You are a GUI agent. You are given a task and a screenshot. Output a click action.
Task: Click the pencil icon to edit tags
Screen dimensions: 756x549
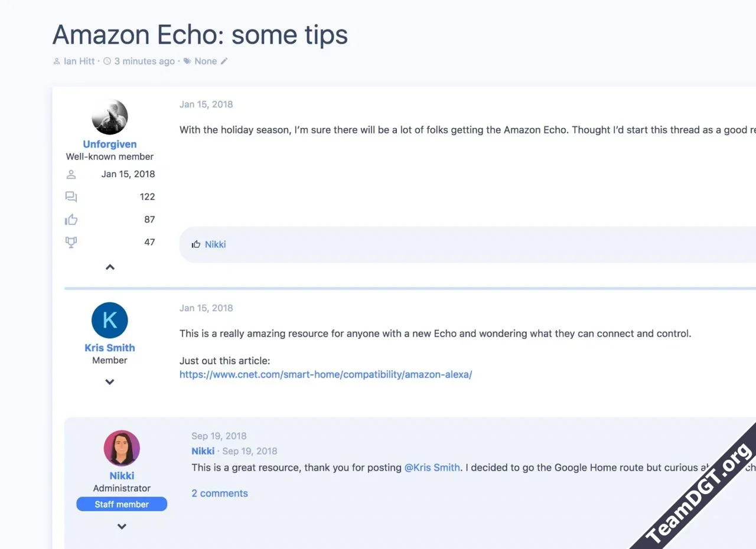click(x=224, y=61)
